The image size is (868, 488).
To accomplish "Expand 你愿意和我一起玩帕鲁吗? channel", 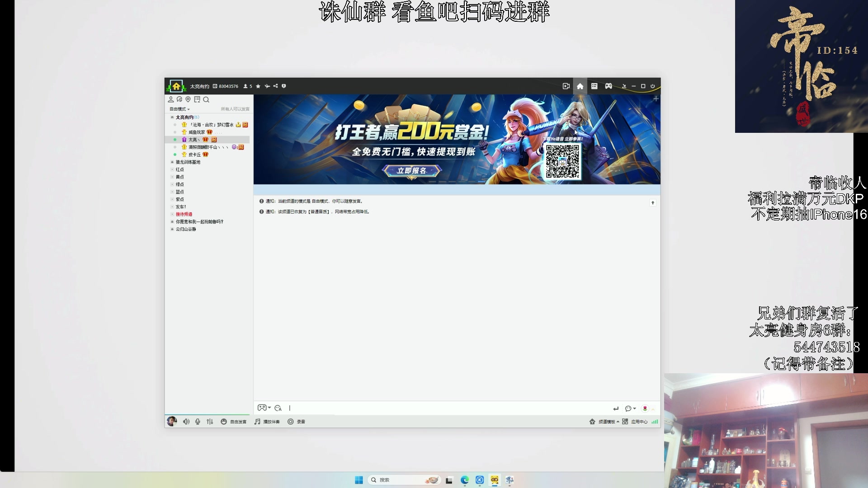I will (x=172, y=222).
